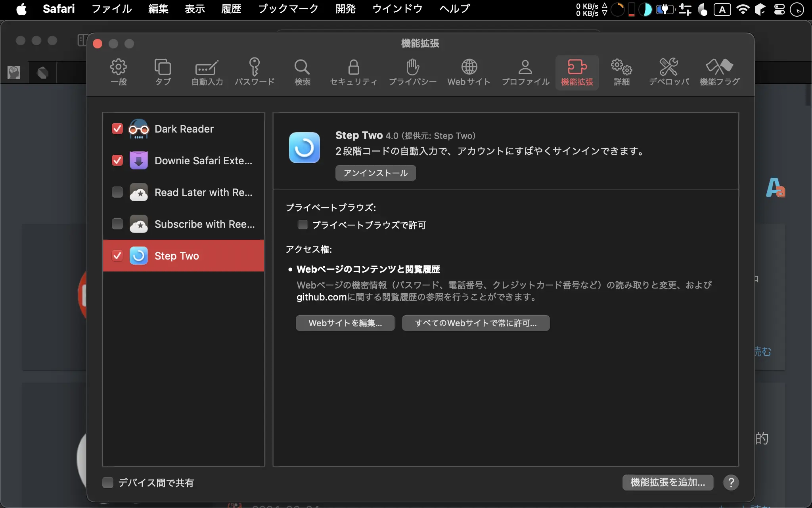Click the network speed KB/s indicator
The height and width of the screenshot is (508, 812).
click(592, 10)
